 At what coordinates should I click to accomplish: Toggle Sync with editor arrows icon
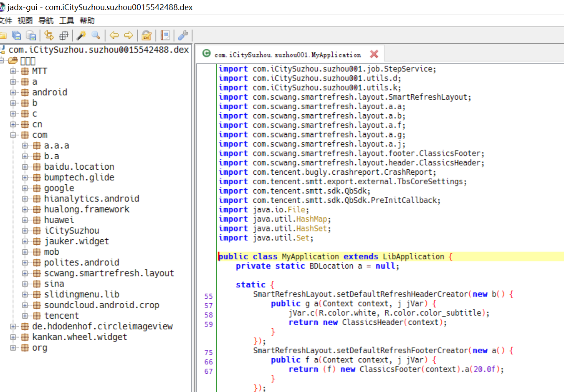(49, 35)
